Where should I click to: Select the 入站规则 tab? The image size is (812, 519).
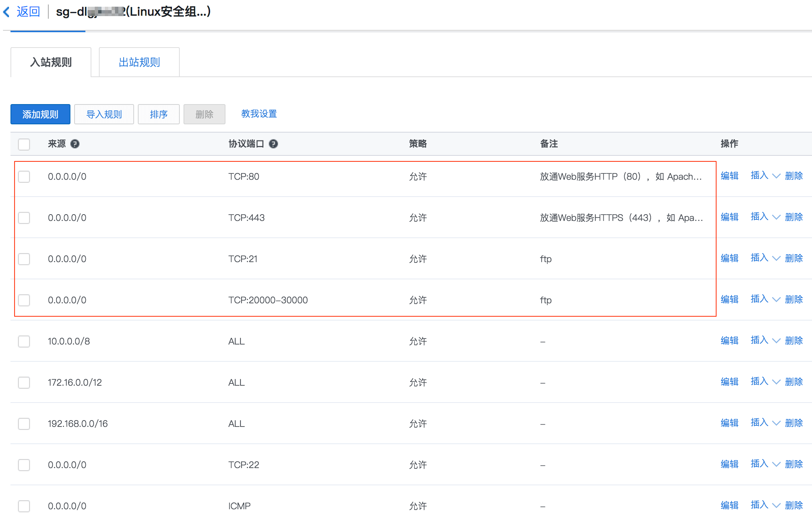tap(51, 62)
